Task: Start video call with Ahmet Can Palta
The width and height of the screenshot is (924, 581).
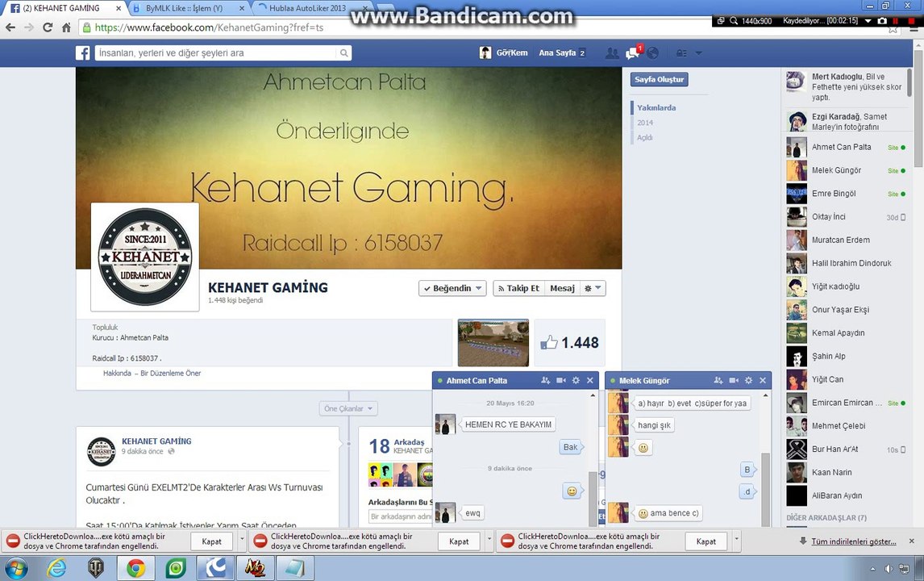Action: click(561, 380)
